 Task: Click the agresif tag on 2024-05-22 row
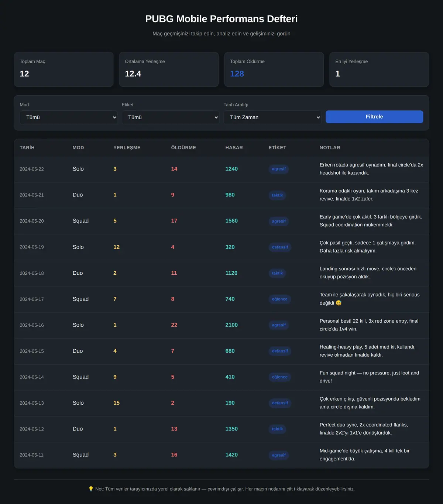coord(279,169)
